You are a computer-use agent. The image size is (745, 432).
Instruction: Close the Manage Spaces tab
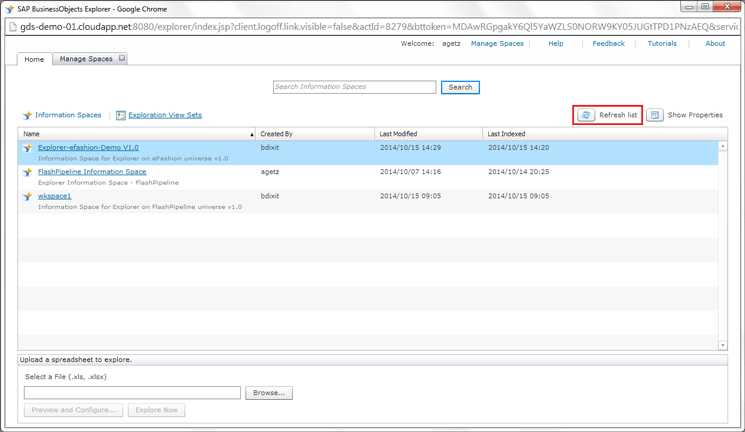coord(122,58)
